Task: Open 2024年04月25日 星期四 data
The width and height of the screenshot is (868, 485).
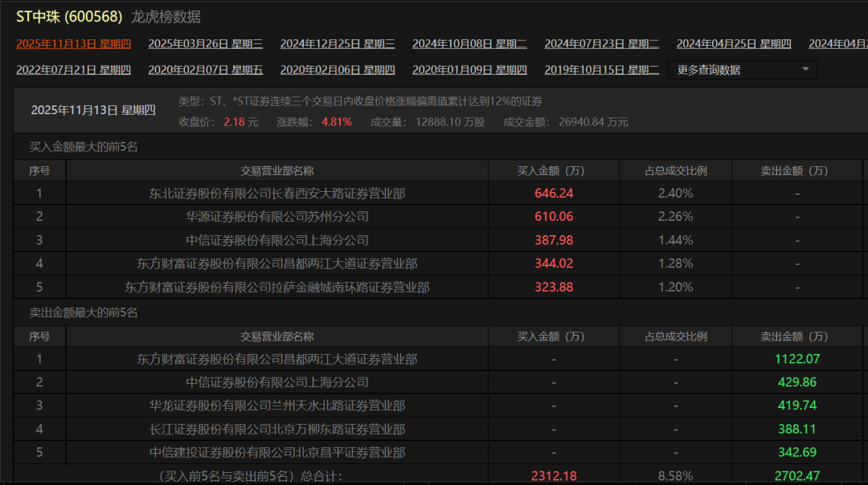Action: (734, 43)
